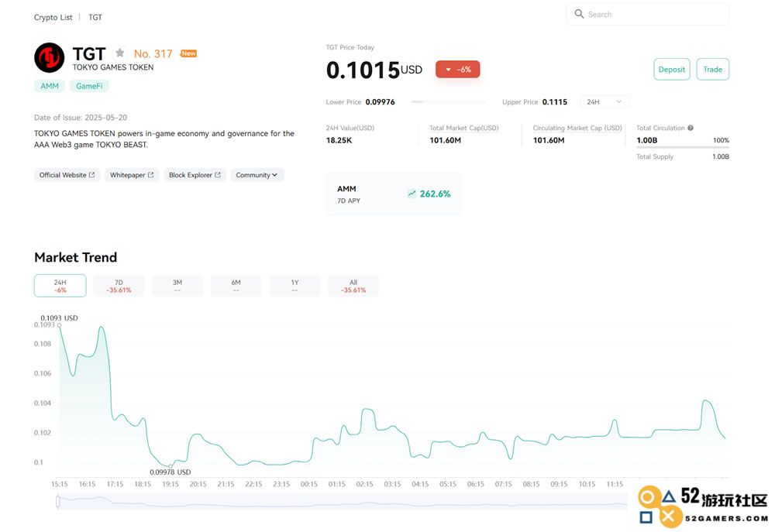Click the Upper Price 0.1115 value
This screenshot has width=775, height=532.
[555, 101]
